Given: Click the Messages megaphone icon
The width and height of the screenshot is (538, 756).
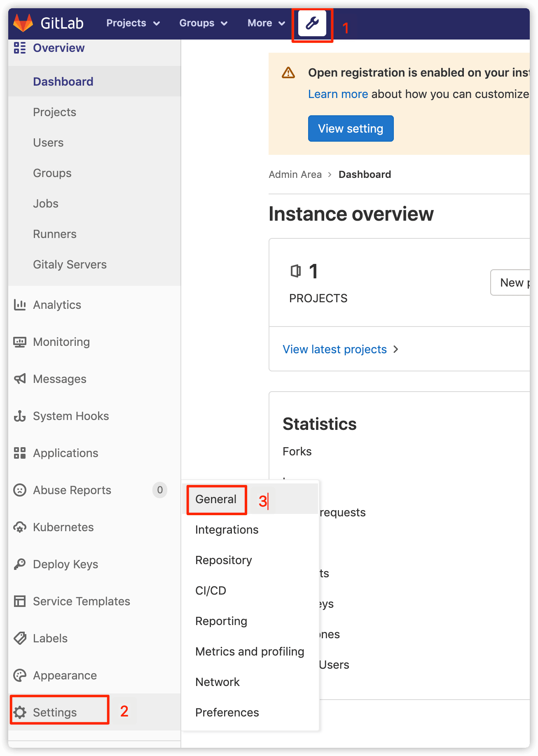Looking at the screenshot, I should [x=20, y=379].
